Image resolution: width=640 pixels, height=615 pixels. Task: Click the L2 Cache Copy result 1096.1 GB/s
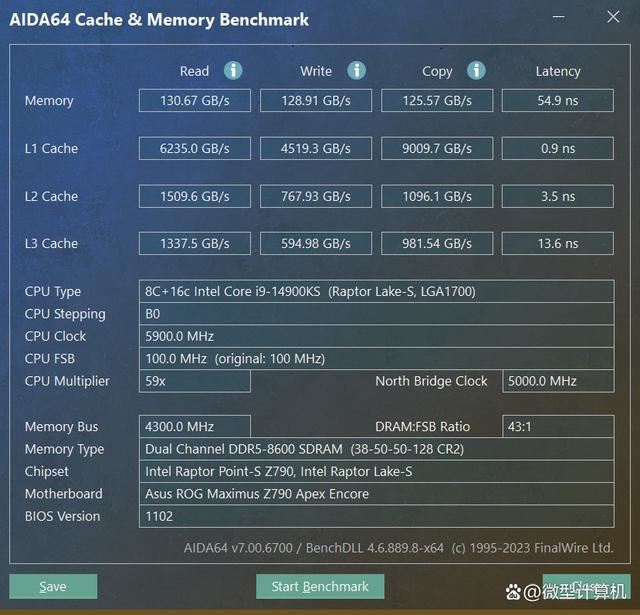tap(436, 196)
